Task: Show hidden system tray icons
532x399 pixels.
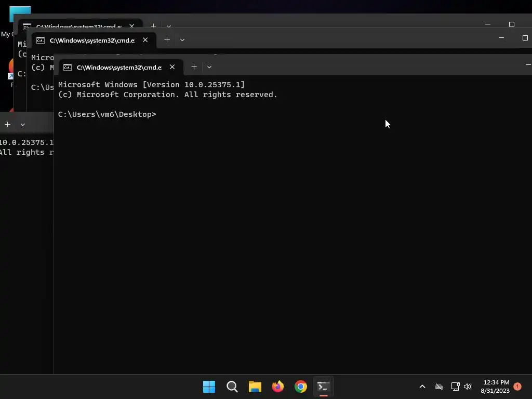Action: 422,387
